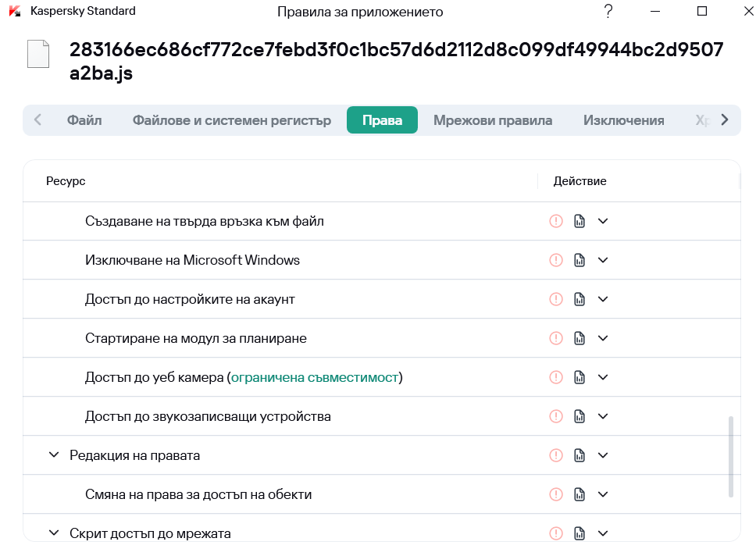
Task: Open action dropdown for Достъп до настройките на акаунт
Action: (x=603, y=299)
